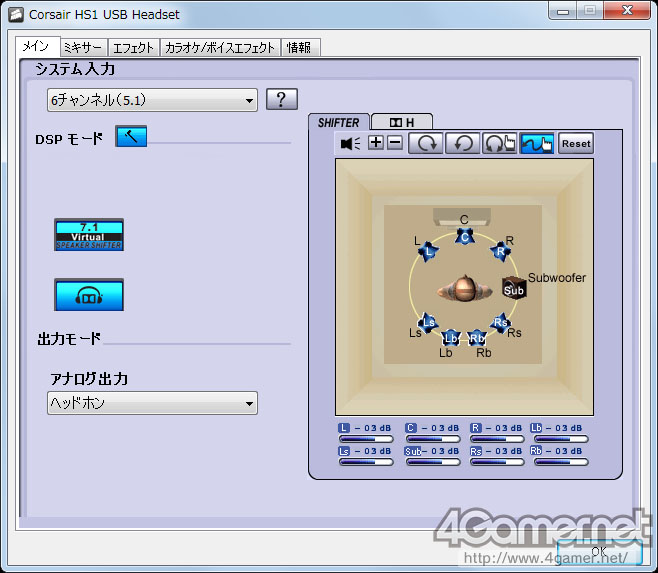
Task: Adjust the Rs channel volume slider
Action: click(x=497, y=462)
